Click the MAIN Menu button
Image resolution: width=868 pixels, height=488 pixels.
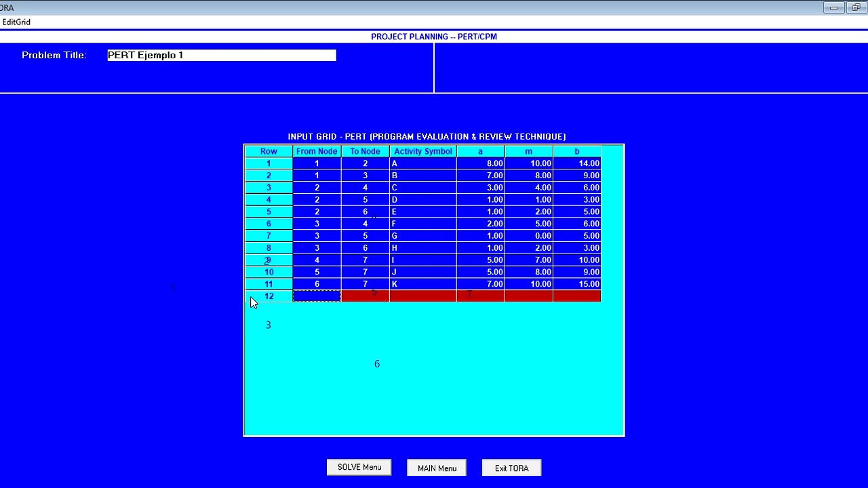[x=437, y=468]
